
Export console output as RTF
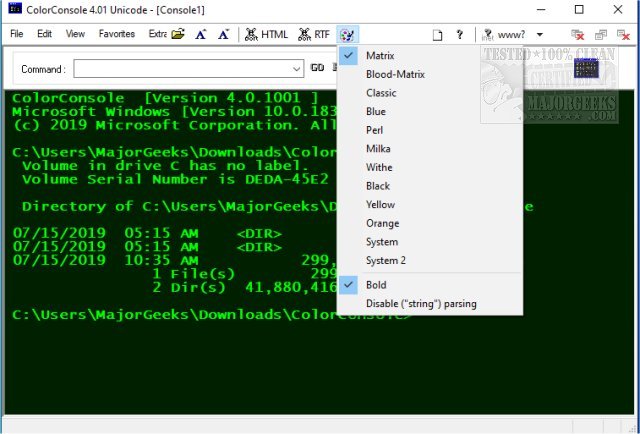pos(314,34)
